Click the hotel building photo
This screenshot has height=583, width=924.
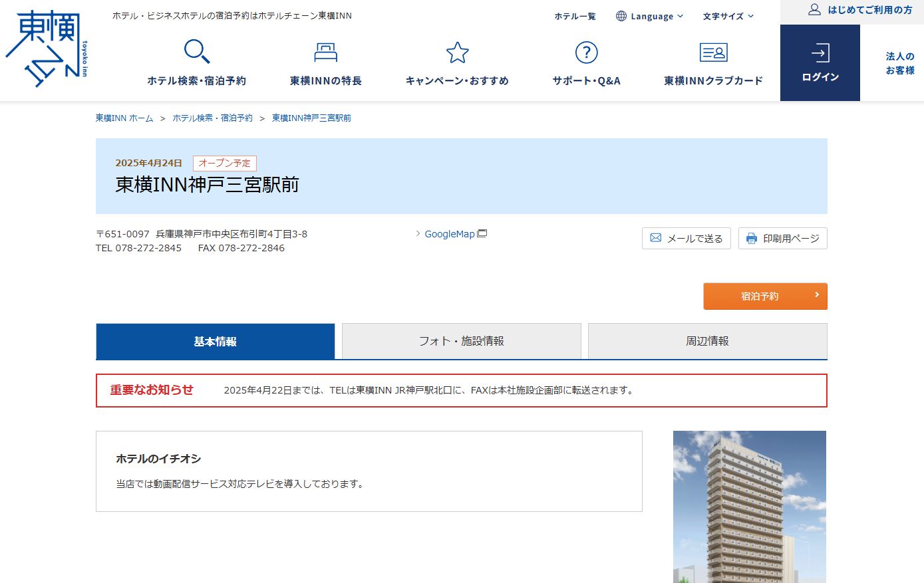coord(750,507)
